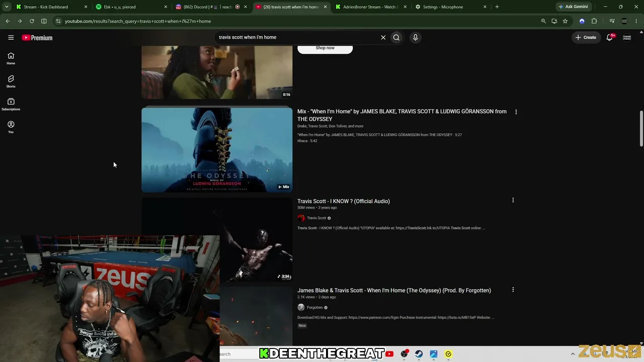Open the James Blake & Travis Scott video title
The image size is (644, 362).
coord(394,291)
